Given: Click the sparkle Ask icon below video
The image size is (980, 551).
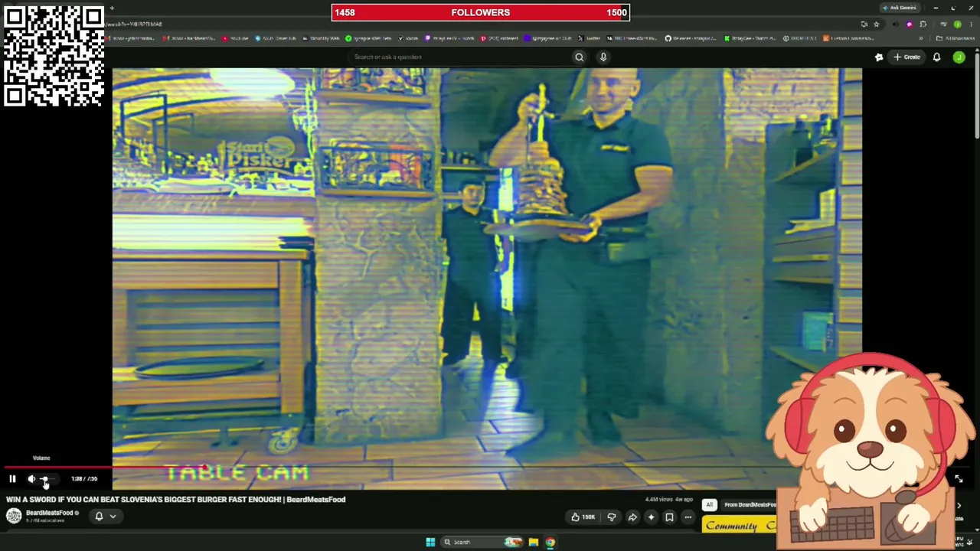Looking at the screenshot, I should tap(651, 517).
